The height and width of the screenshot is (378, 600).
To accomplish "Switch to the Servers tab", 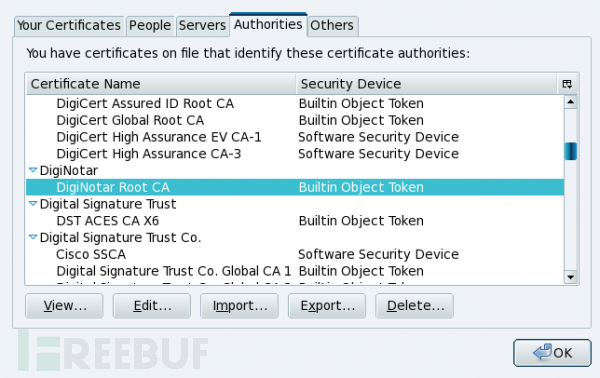I will pos(202,26).
